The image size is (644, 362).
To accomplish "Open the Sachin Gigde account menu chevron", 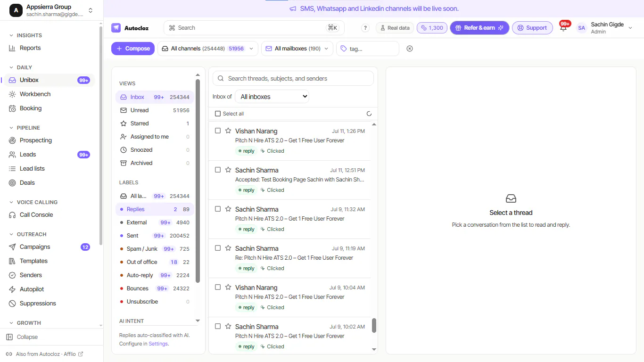I will (x=630, y=28).
